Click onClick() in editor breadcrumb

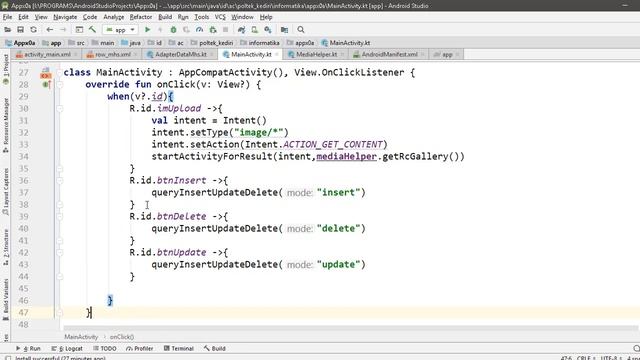tap(122, 337)
